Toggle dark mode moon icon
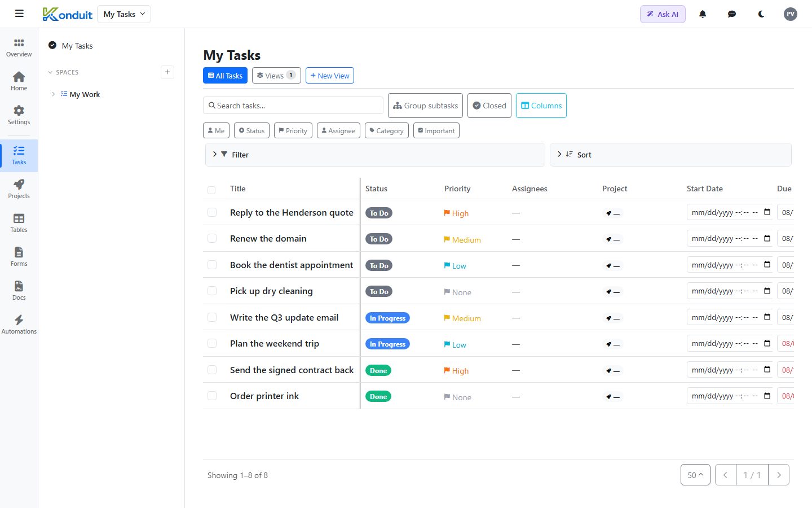The image size is (812, 508). point(761,14)
